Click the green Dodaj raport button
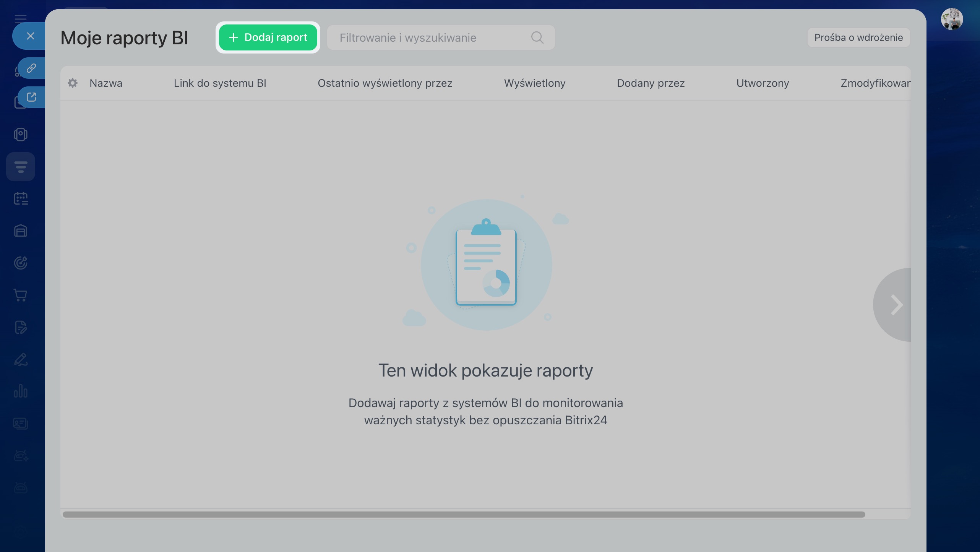Screen dimensions: 980x552 click(268, 37)
